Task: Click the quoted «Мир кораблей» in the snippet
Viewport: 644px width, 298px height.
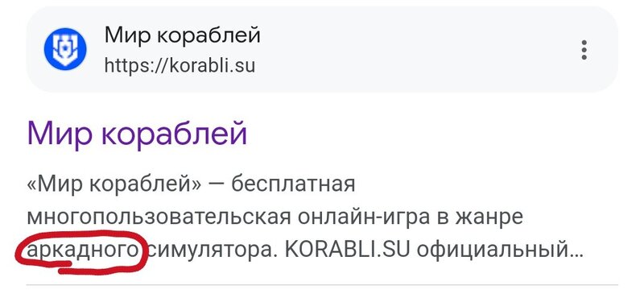Action: 114,184
